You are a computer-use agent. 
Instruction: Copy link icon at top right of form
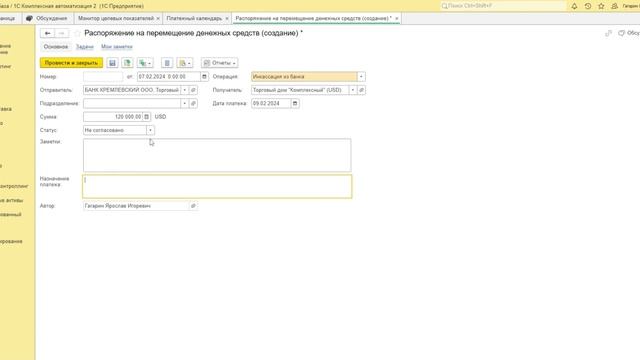[x=609, y=33]
